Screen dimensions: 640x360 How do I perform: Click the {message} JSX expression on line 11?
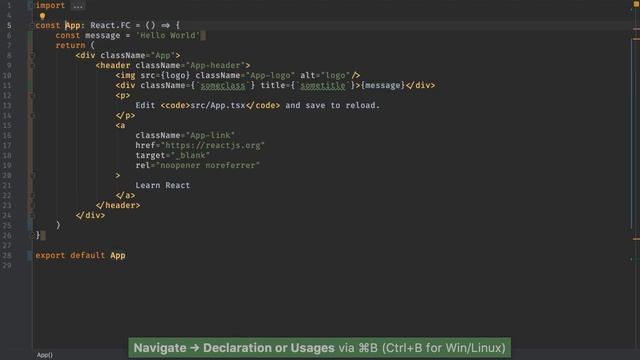[383, 85]
